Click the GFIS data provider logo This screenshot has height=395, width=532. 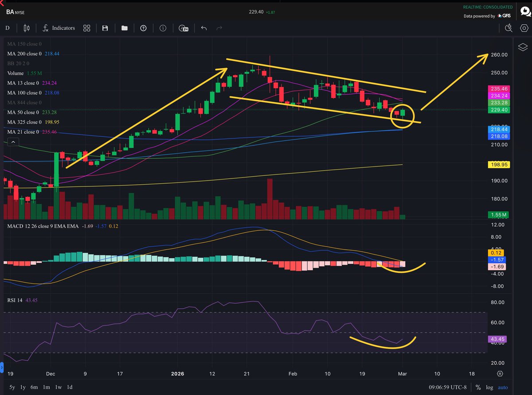coord(504,16)
